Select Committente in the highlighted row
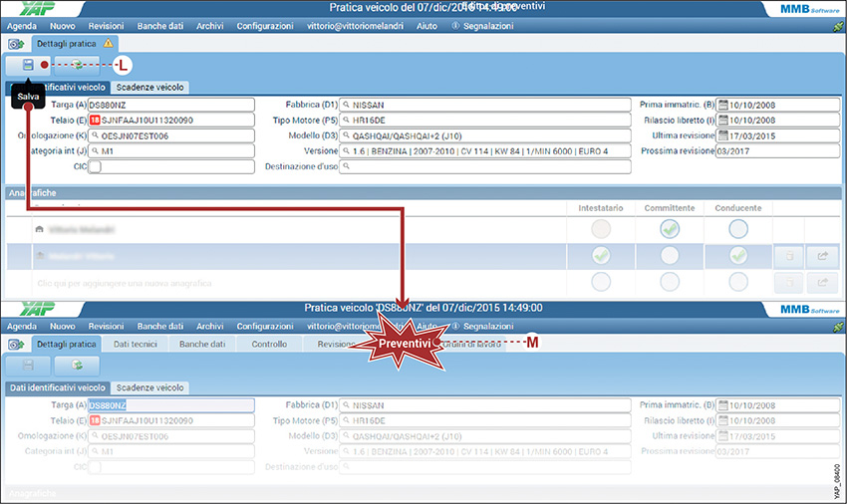This screenshot has height=504, width=847. pyautogui.click(x=670, y=256)
